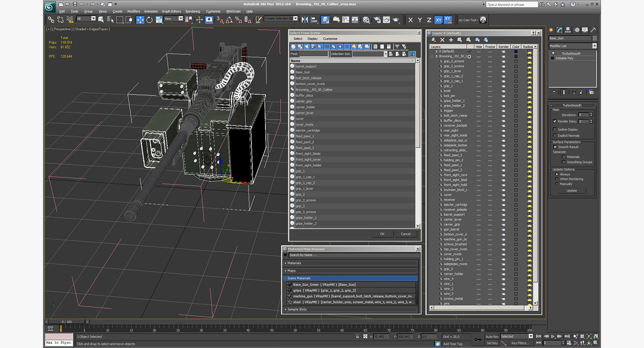Activate Select and Rotate tool
Screen dimensions: 644x348
[149, 20]
